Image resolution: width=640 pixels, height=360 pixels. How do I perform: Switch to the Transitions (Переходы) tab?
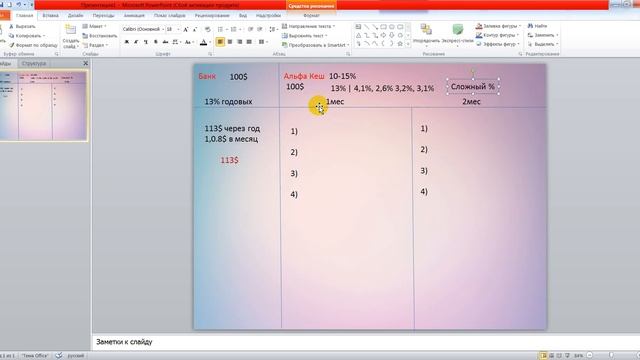tap(103, 16)
